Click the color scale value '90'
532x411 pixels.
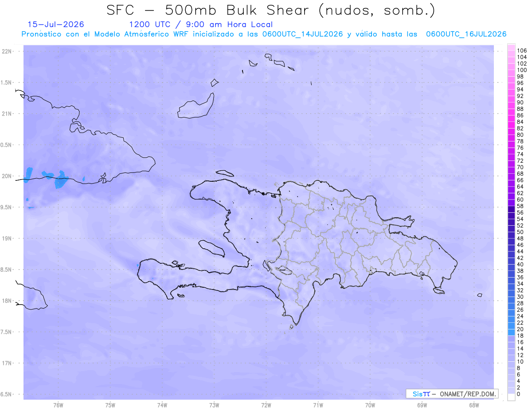click(520, 102)
